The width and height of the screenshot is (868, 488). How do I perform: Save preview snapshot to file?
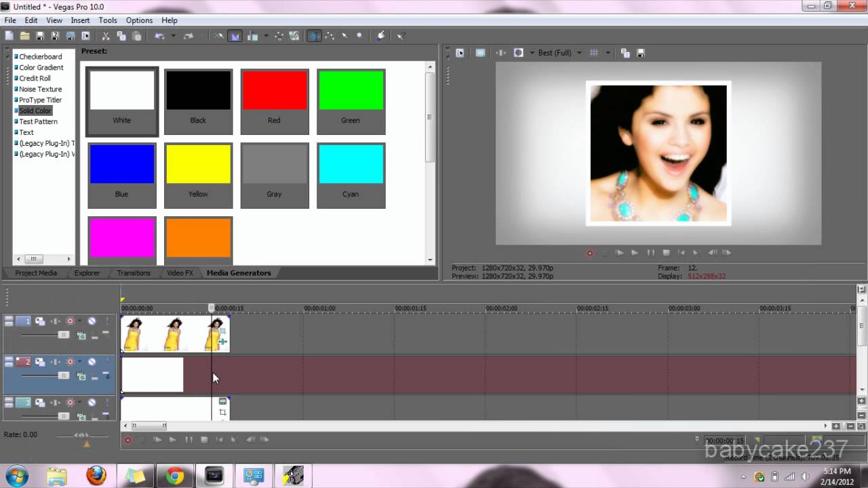pos(641,52)
